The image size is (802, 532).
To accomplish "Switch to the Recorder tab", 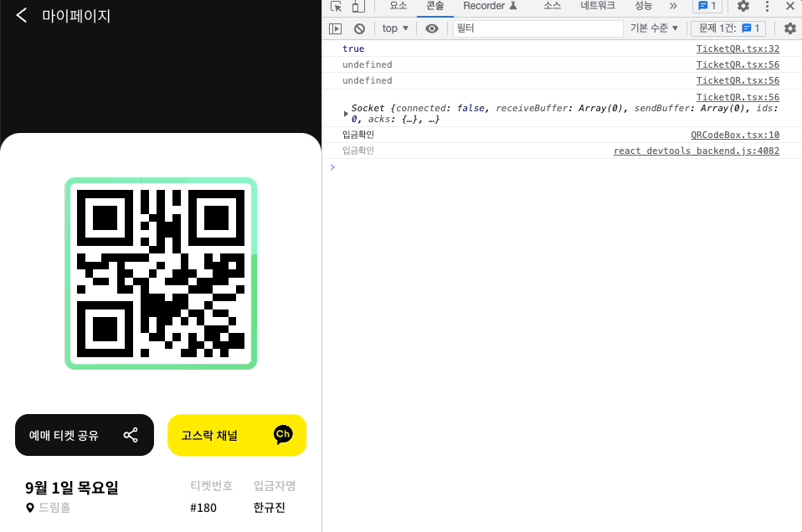I will coord(490,6).
